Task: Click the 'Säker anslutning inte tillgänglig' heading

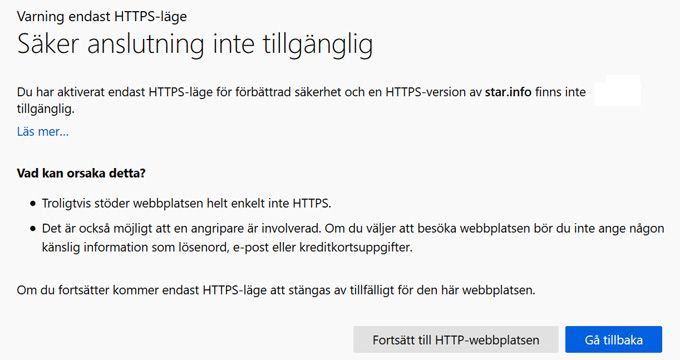Action: [195, 45]
